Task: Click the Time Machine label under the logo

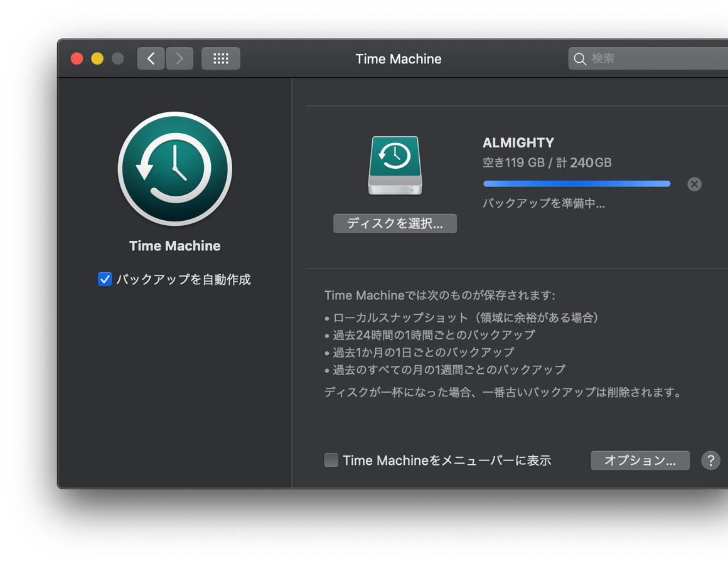Action: (175, 245)
